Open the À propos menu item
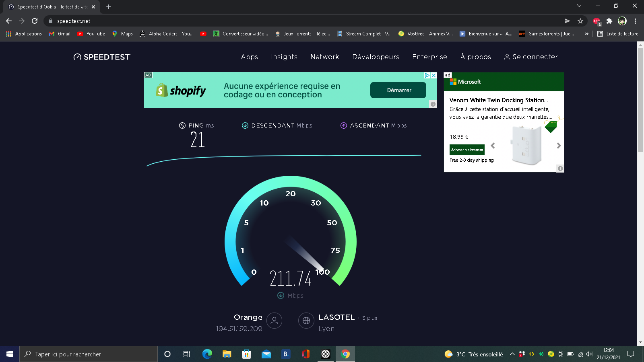This screenshot has height=362, width=644. point(476,57)
